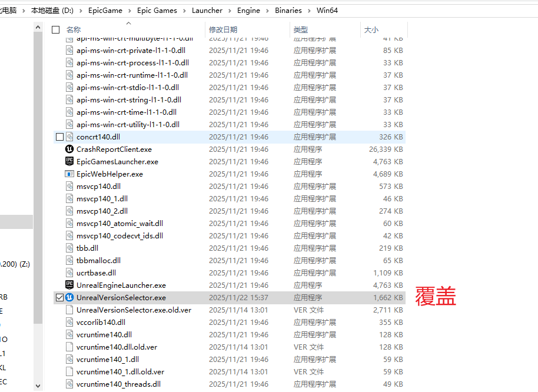Viewport: 538px width, 392px height.
Task: Click the UnrealVersionSelector.exe.old.ver blank icon
Action: (69, 310)
